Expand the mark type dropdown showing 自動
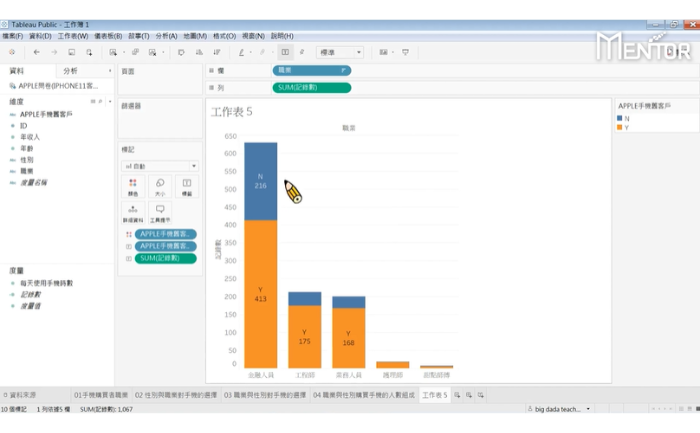The height and width of the screenshot is (433, 700). pyautogui.click(x=159, y=165)
